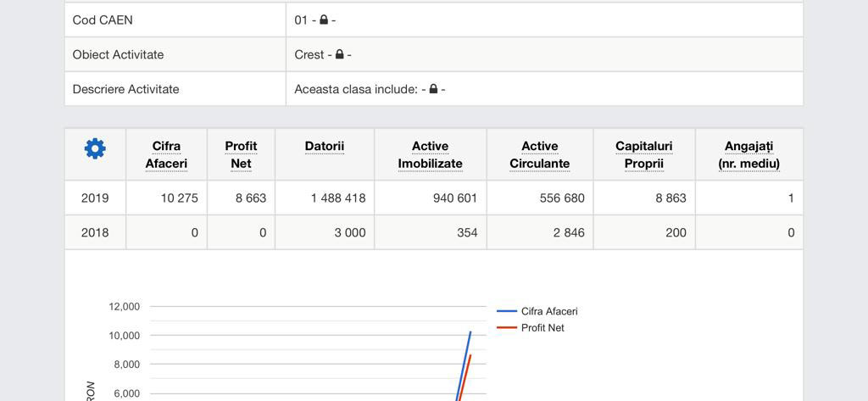The image size is (868, 401).
Task: Select the Active Imobilizate column header
Action: 430,154
